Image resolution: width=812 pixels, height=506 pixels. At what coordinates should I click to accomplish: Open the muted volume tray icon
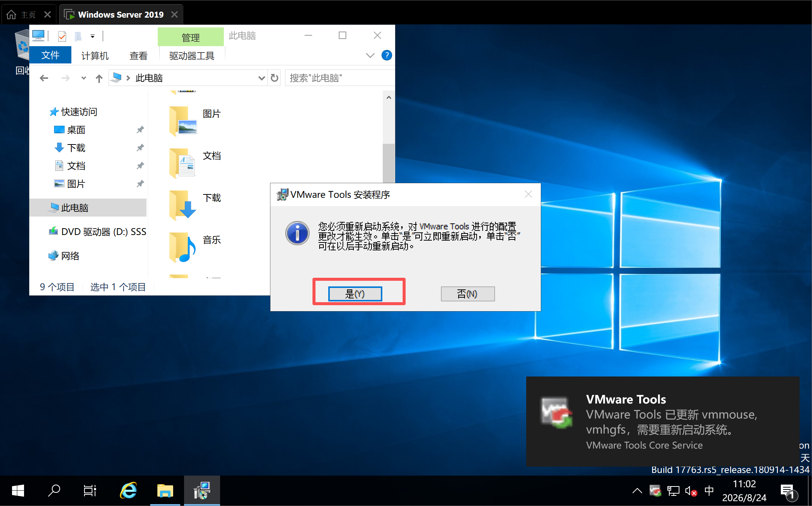point(691,491)
